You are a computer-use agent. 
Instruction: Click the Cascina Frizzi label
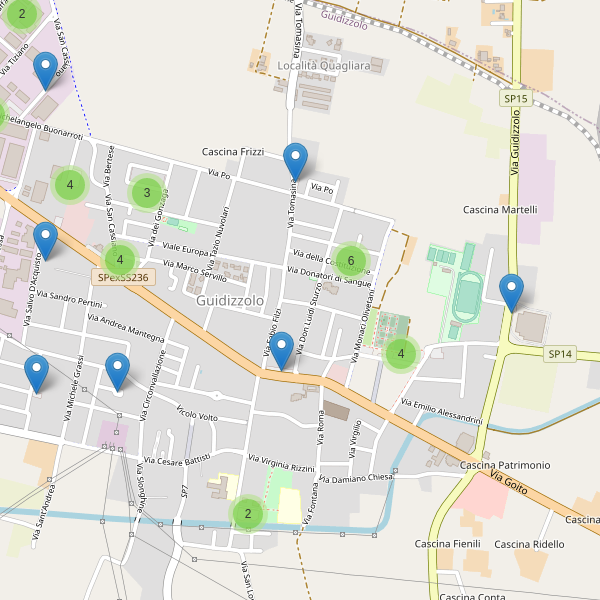[x=232, y=152]
